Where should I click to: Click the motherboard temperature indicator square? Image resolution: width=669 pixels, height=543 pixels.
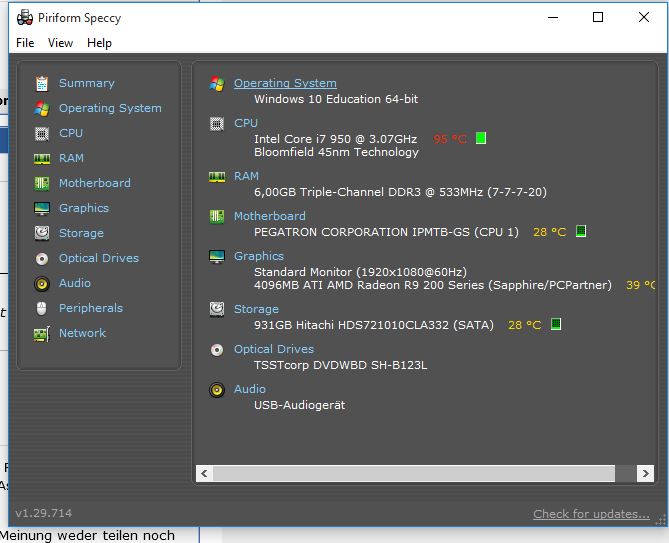tap(581, 231)
